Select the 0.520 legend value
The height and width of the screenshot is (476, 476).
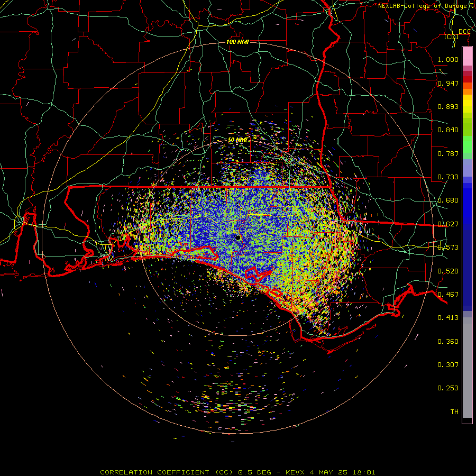448,271
